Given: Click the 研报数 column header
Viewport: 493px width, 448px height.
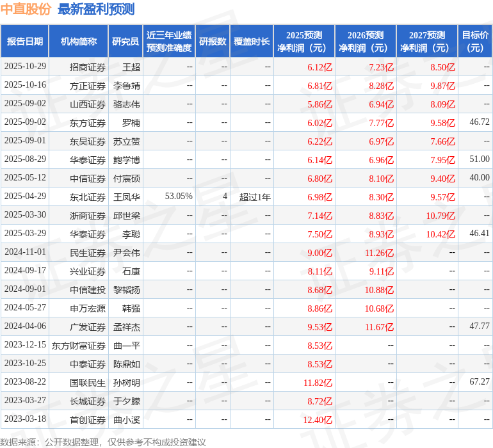Looking at the screenshot, I should 213,42.
